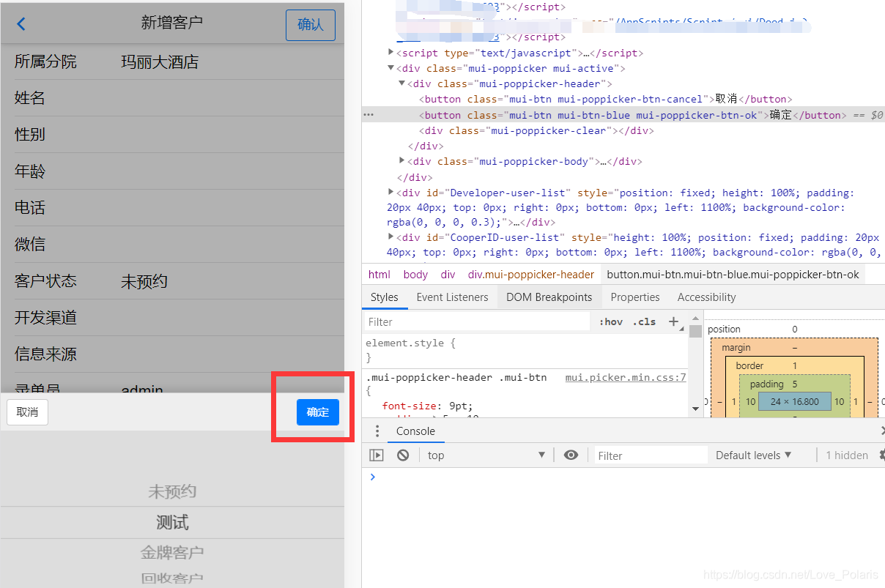Select the Console drawer tab

coord(415,431)
